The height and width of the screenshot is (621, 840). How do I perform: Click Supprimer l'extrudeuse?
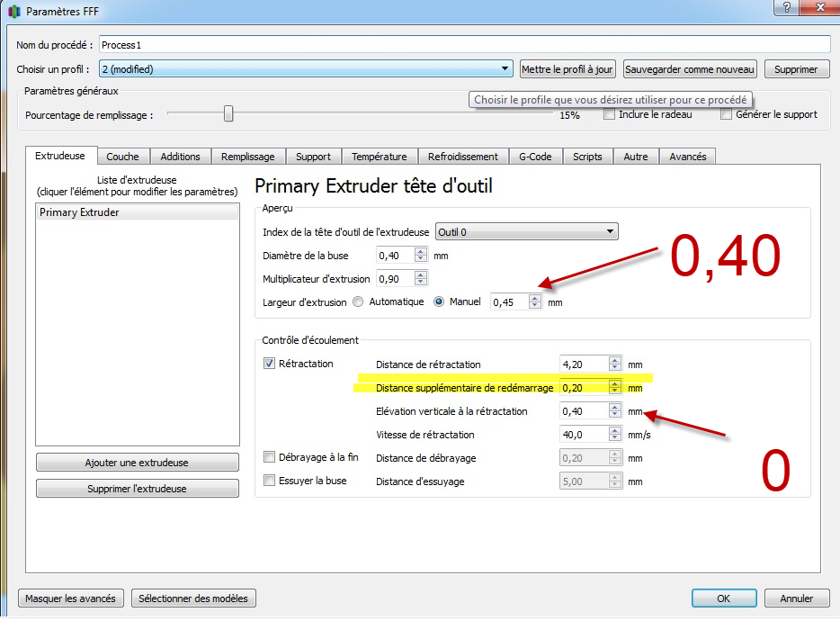(x=137, y=489)
